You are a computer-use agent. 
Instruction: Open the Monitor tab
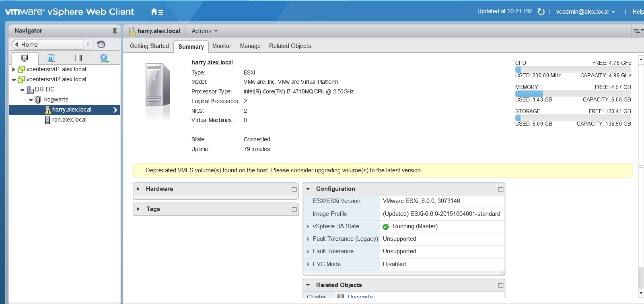[x=222, y=46]
